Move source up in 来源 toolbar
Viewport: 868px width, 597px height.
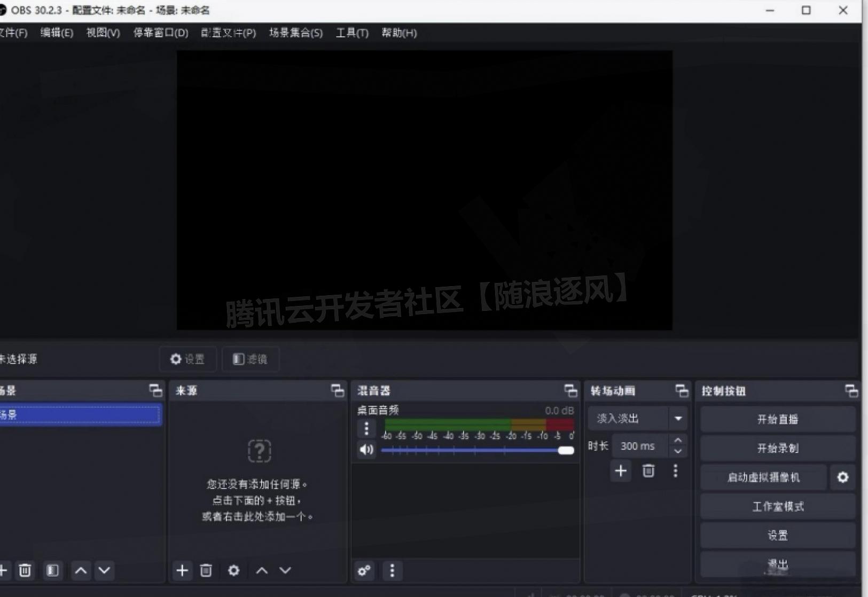[x=262, y=570]
